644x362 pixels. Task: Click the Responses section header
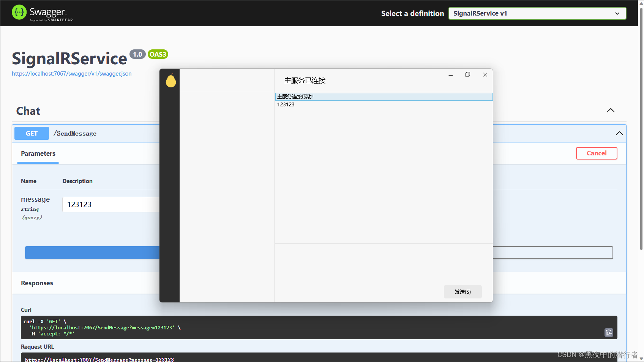[37, 283]
